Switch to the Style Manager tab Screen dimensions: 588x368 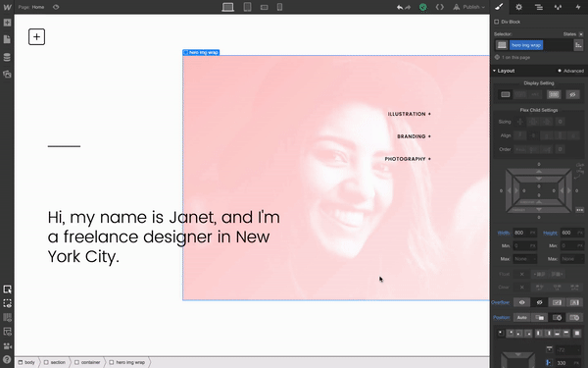click(x=558, y=7)
